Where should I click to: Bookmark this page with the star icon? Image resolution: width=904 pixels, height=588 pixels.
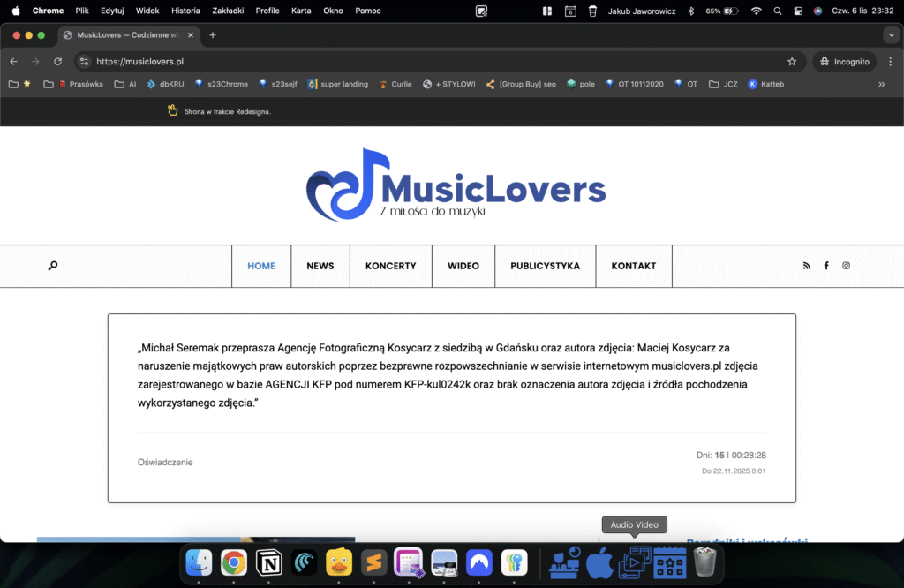click(792, 62)
